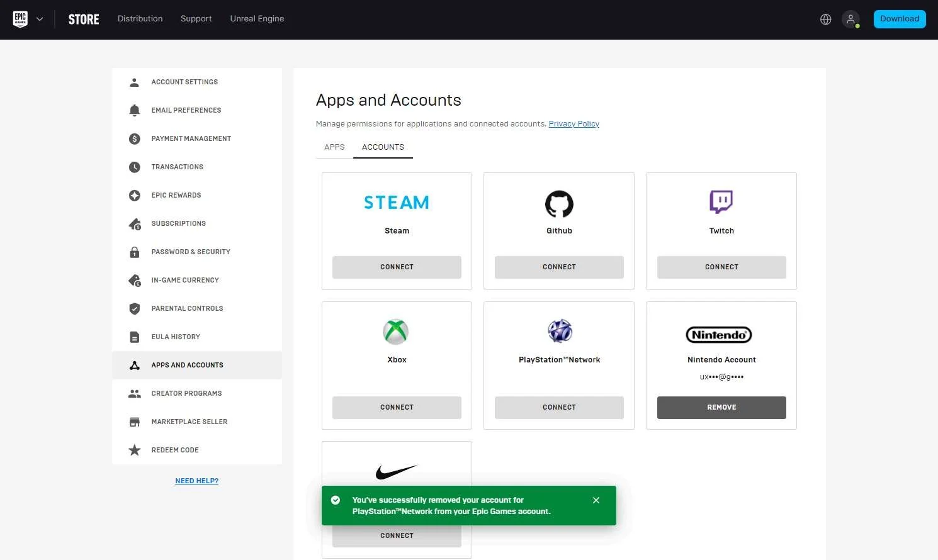Image resolution: width=938 pixels, height=560 pixels.
Task: Click the Apps and Accounts heading
Action: pos(388,100)
